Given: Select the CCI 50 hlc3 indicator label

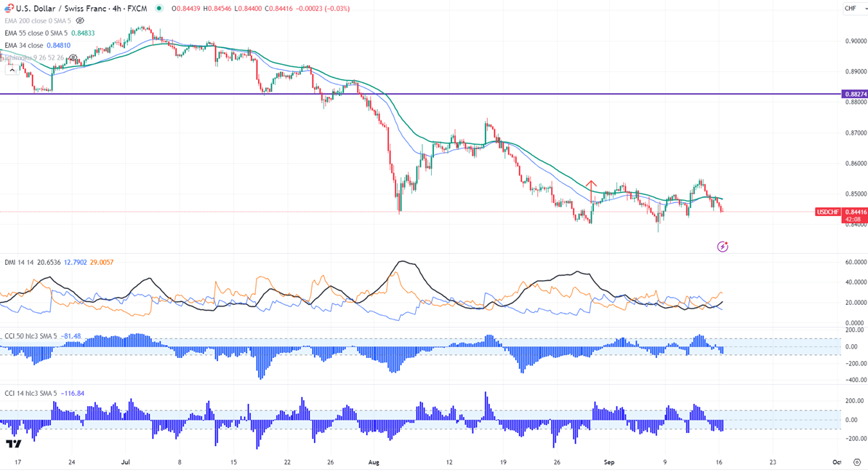Looking at the screenshot, I should pos(31,336).
